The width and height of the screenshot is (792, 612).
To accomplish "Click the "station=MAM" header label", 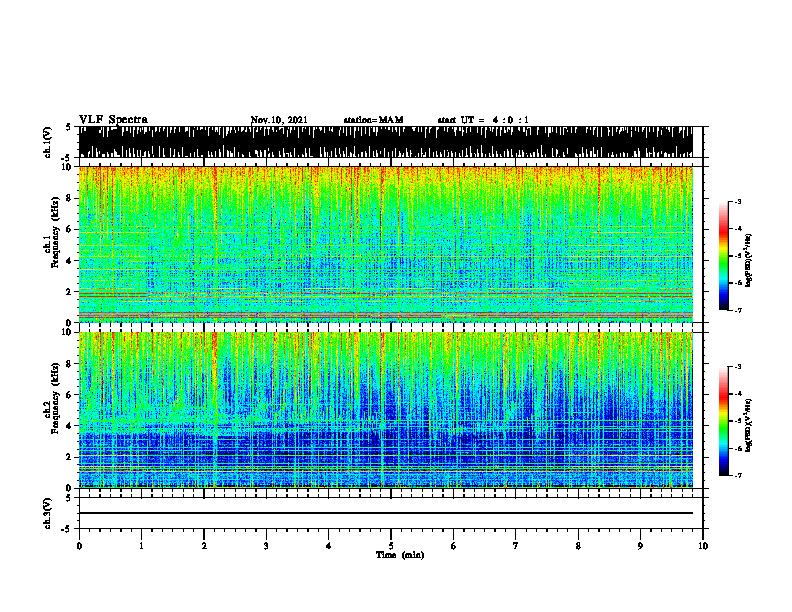I will coord(373,120).
